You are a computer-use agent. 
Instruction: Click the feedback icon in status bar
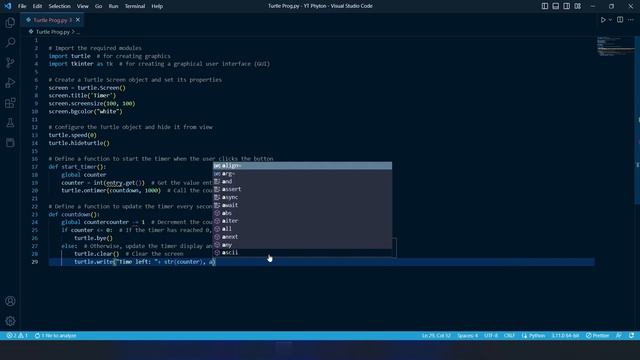619,336
